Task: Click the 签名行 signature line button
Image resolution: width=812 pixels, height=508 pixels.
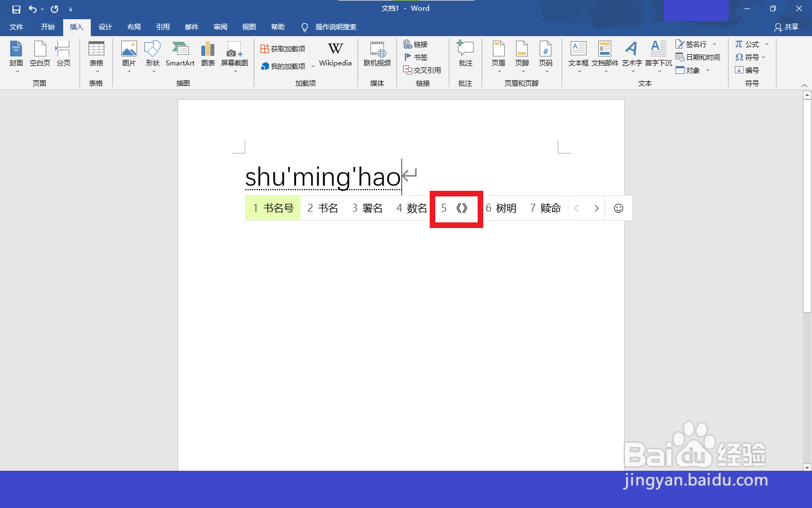Action: (692, 44)
